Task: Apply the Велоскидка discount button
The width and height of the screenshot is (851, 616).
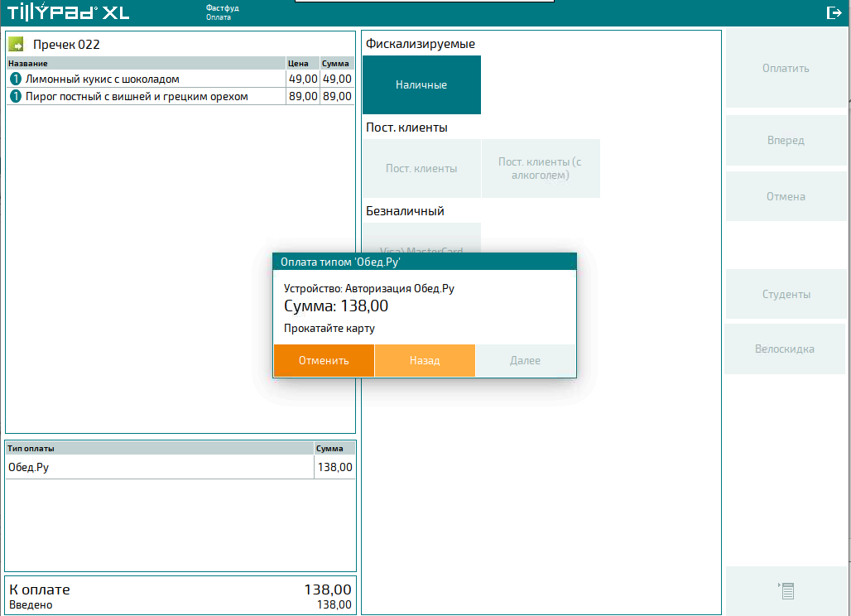Action: [x=784, y=349]
